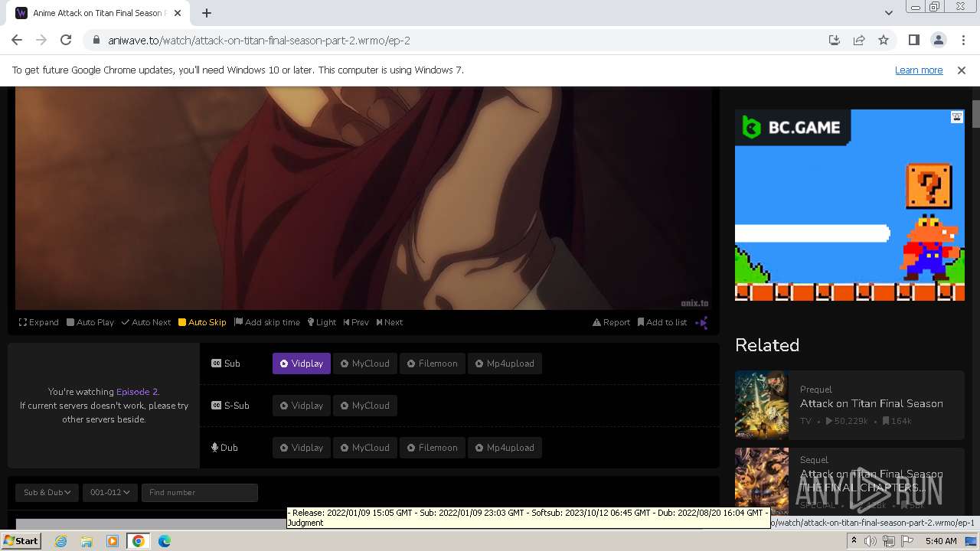Toggle Auto Play option

90,322
